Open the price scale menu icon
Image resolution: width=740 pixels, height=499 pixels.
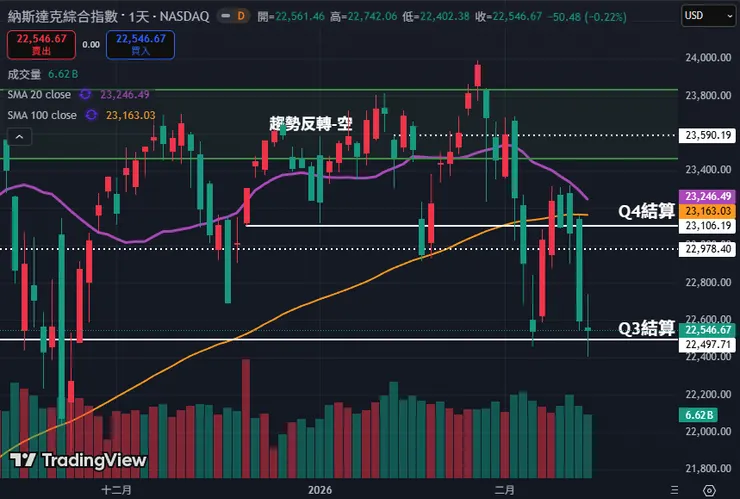pos(675,490)
